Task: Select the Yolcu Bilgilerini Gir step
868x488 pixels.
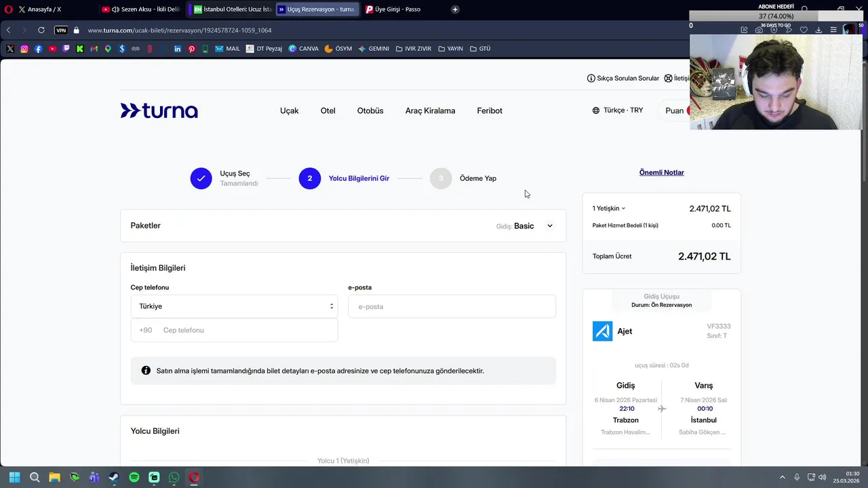Action: 344,178
